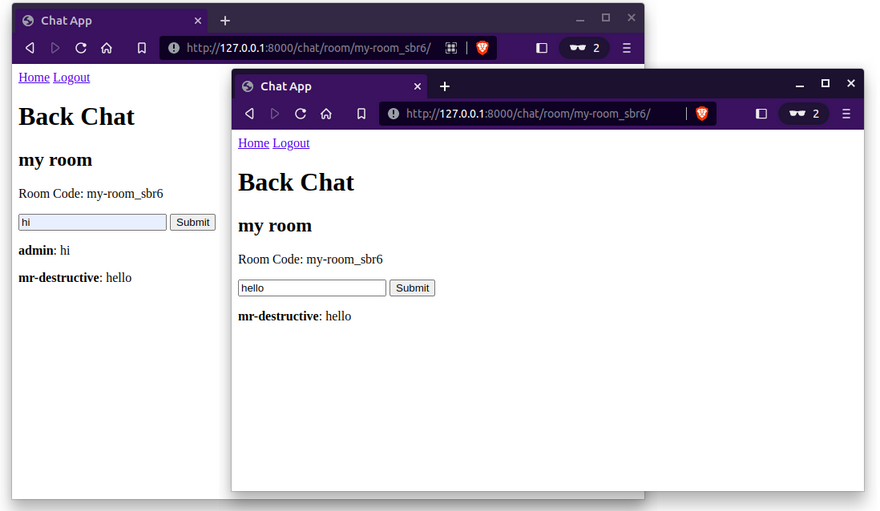
Task: Click the message field containing 'hi'
Action: [x=92, y=222]
